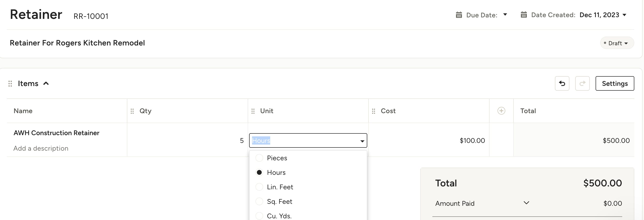
Task: Click the add column plus icon
Action: (x=501, y=111)
